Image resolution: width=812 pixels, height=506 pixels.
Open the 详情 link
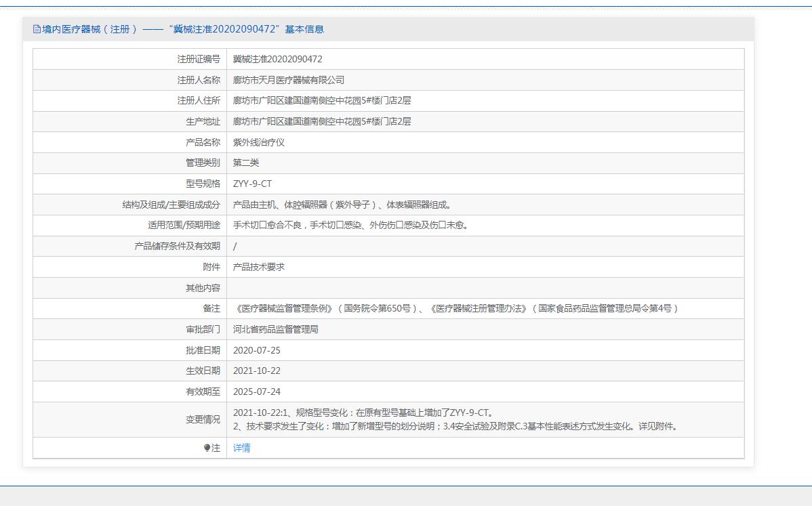click(x=241, y=448)
